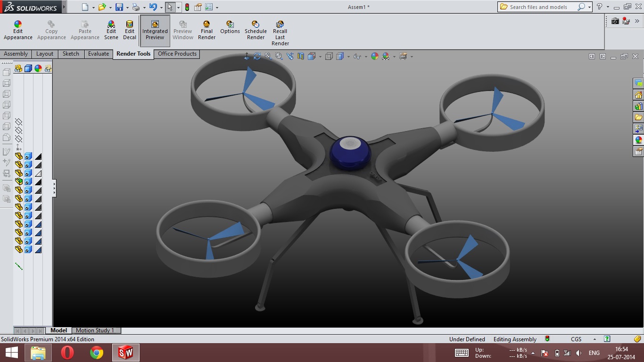The height and width of the screenshot is (362, 644).
Task: Open the Edit Scene tool
Action: (x=111, y=30)
